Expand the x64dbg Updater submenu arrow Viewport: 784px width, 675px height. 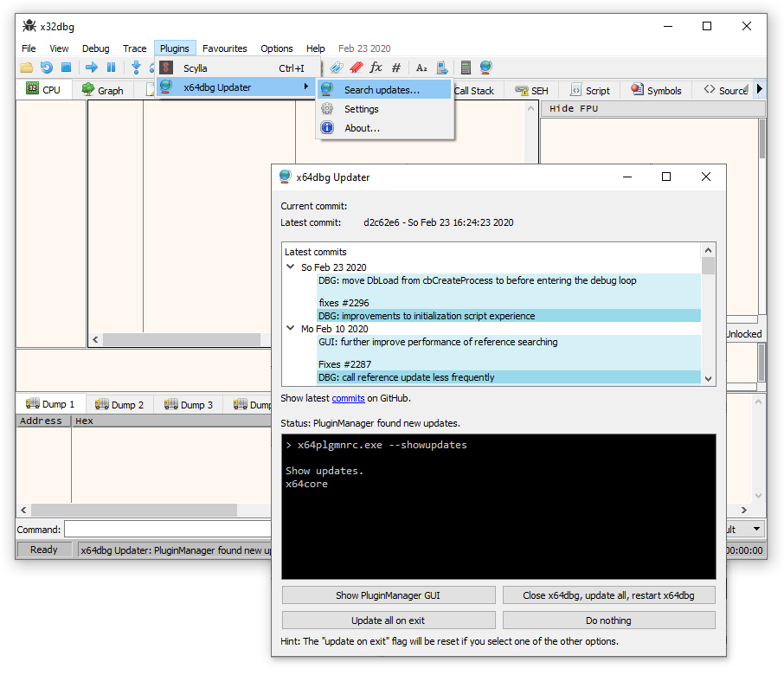pyautogui.click(x=306, y=87)
